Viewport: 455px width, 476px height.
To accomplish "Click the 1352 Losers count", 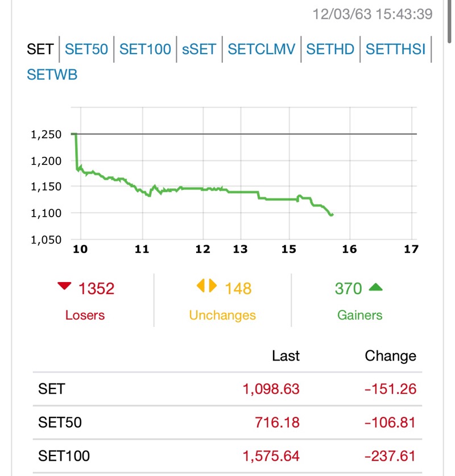I will [x=96, y=289].
